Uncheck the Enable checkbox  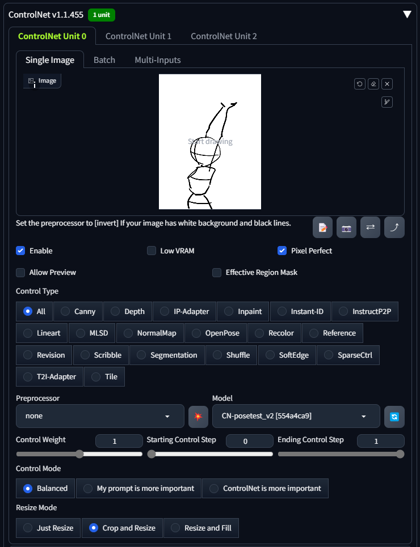pyautogui.click(x=20, y=250)
